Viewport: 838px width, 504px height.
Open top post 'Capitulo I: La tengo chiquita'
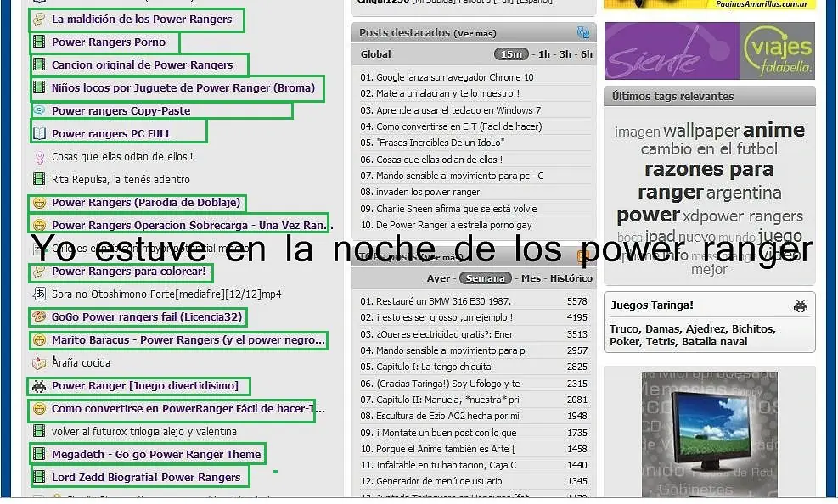pos(433,367)
